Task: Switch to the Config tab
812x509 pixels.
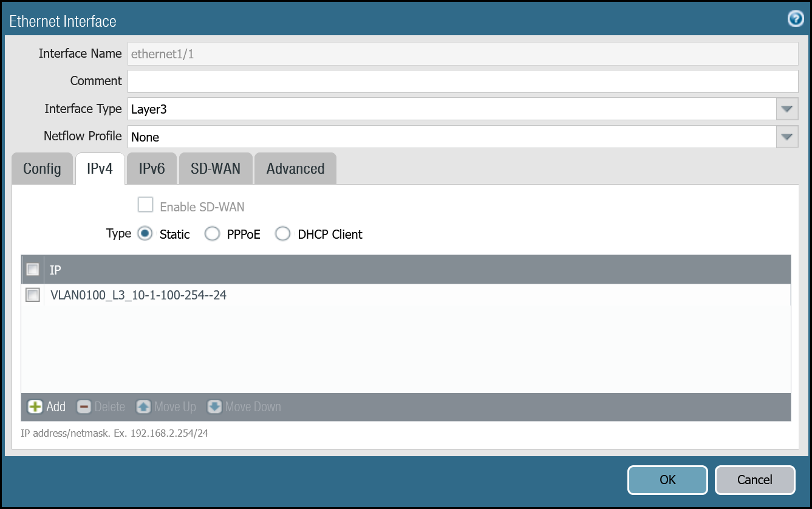Action: (41, 168)
